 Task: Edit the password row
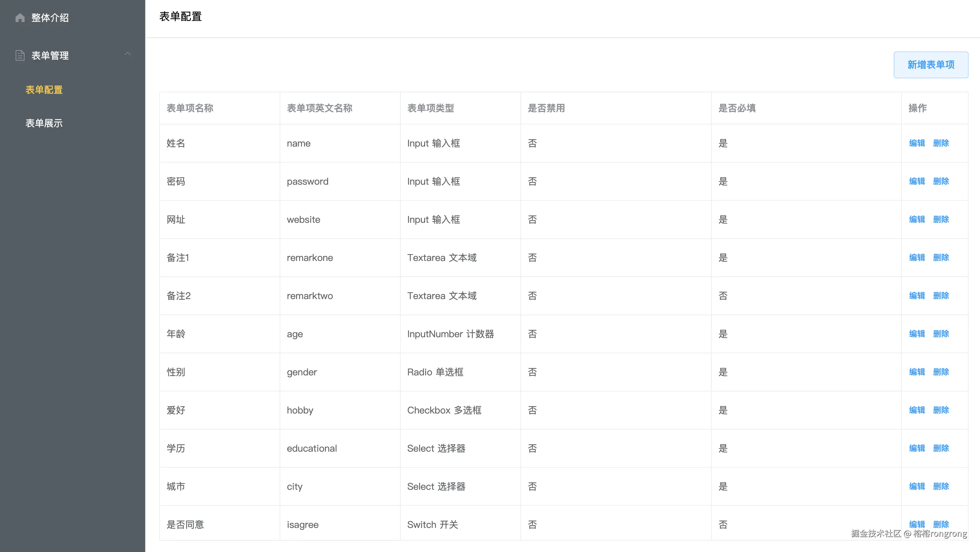(x=917, y=181)
